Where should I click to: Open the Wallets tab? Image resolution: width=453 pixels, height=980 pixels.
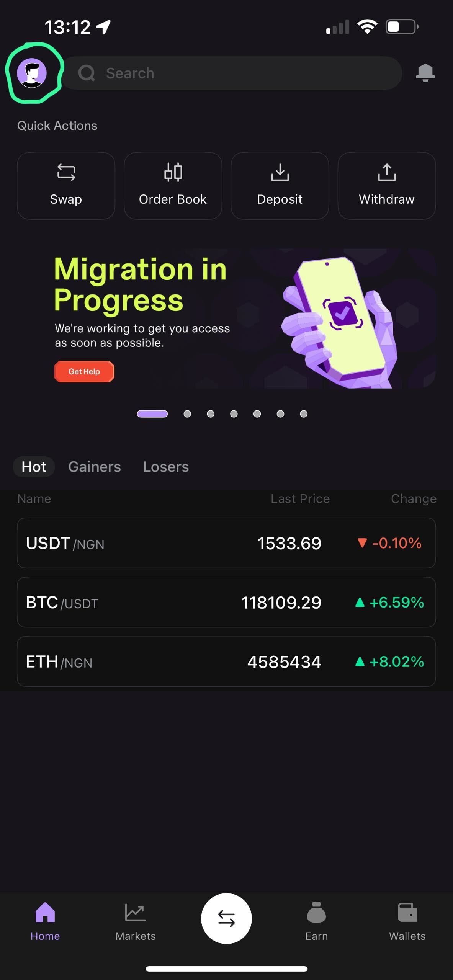click(x=407, y=921)
